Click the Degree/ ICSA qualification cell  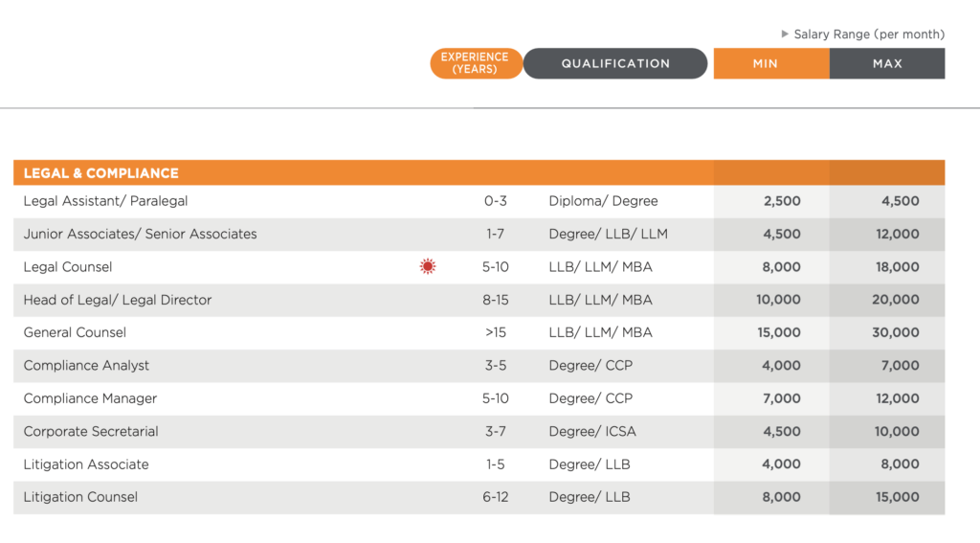tap(592, 431)
